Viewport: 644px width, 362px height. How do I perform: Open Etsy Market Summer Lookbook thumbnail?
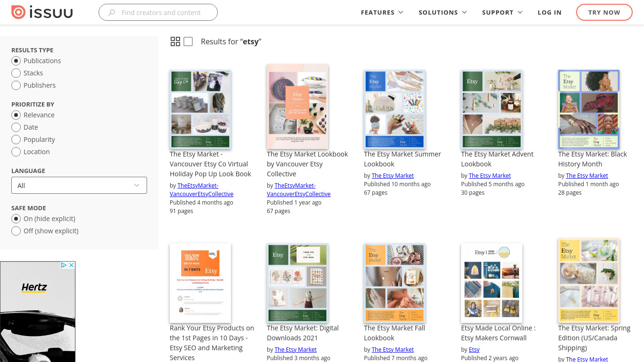pyautogui.click(x=395, y=109)
